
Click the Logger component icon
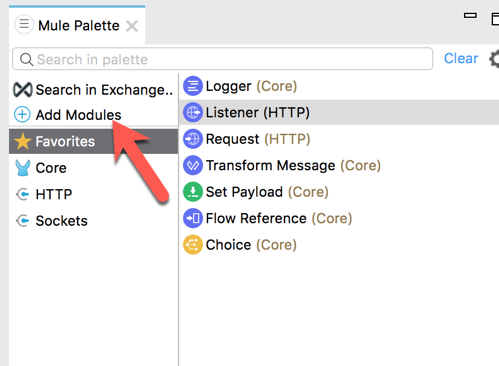point(193,86)
